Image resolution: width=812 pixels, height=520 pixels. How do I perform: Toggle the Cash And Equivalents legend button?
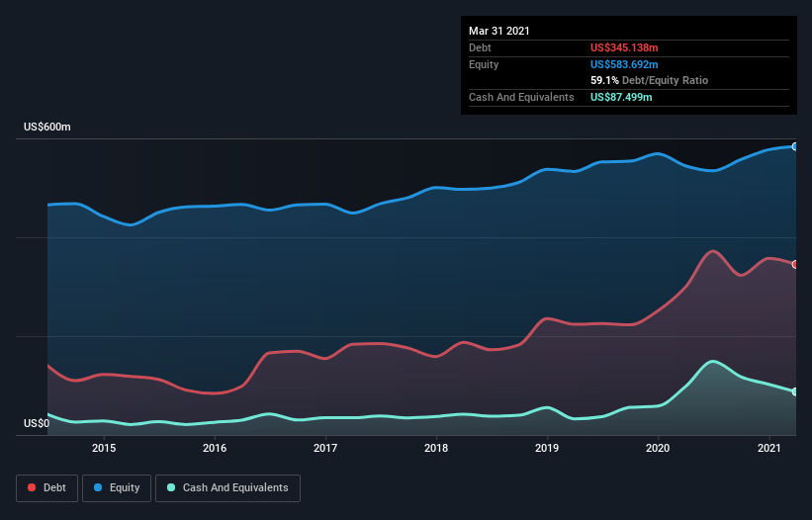[x=227, y=488]
